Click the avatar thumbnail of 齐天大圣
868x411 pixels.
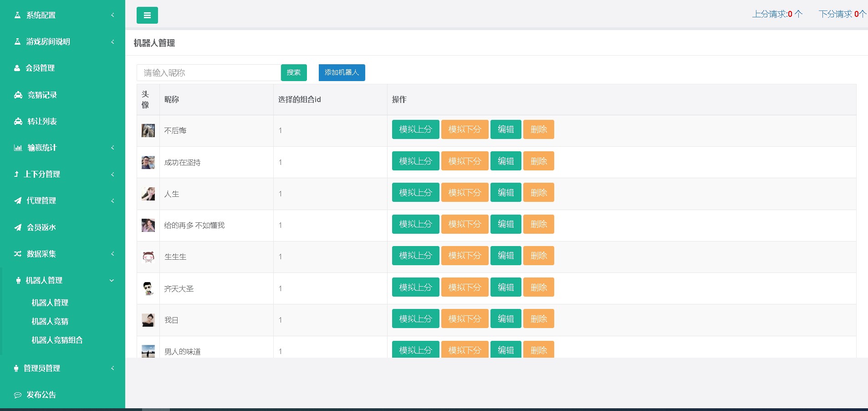pos(148,288)
